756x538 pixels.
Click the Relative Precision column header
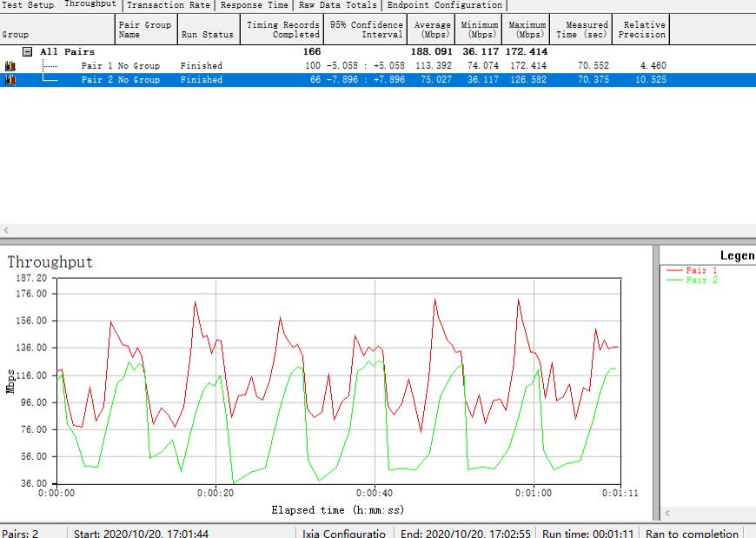point(641,30)
